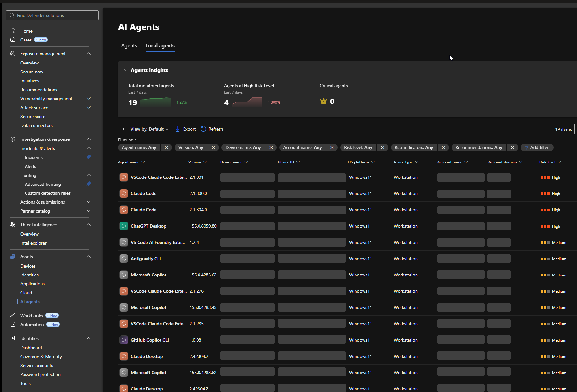Image resolution: width=577 pixels, height=392 pixels.
Task: Click the Add filter button
Action: click(537, 147)
